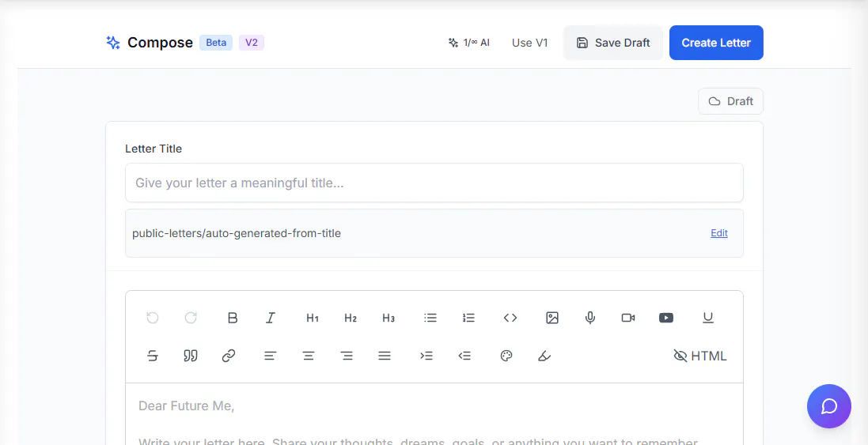The height and width of the screenshot is (445, 868).
Task: Redo the last edit
Action: pos(191,318)
